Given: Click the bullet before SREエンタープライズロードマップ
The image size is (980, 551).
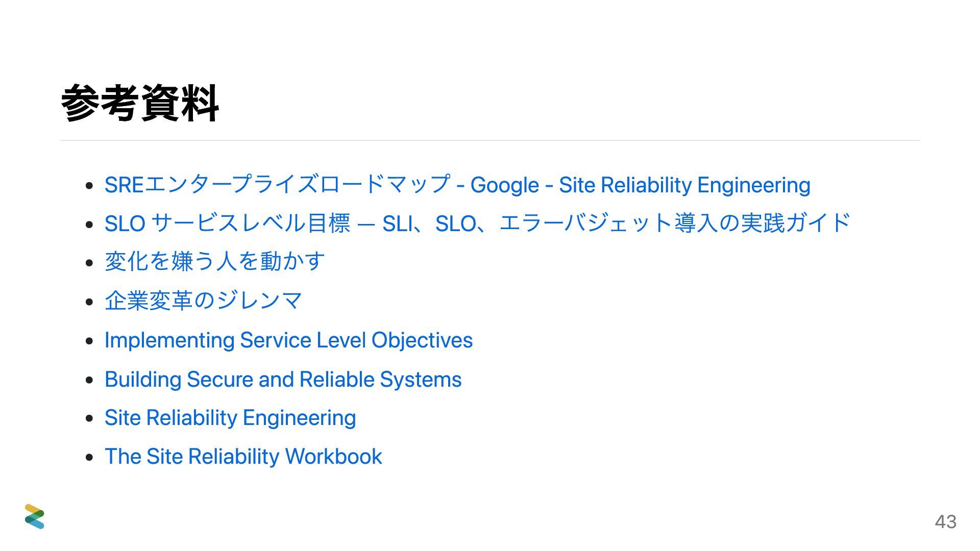Looking at the screenshot, I should click(x=89, y=185).
